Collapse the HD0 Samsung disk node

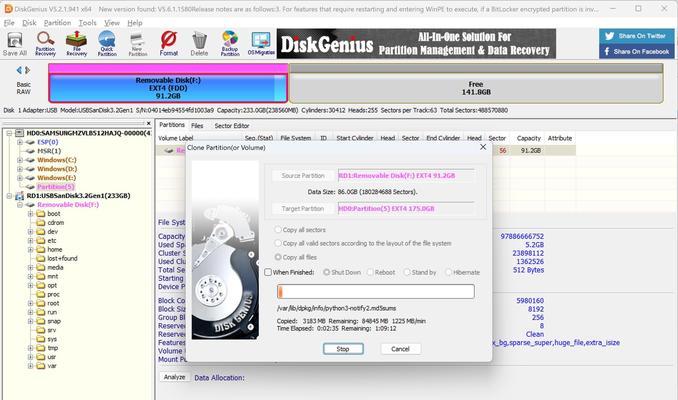(9, 133)
